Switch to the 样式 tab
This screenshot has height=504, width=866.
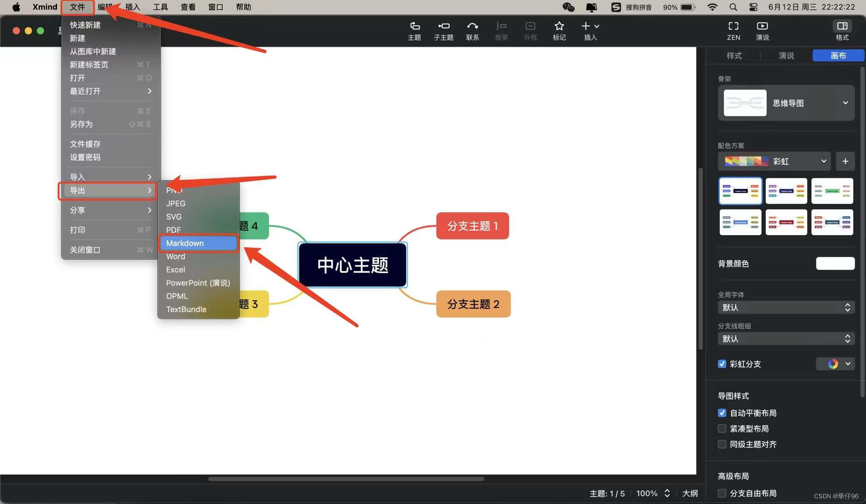[734, 56]
